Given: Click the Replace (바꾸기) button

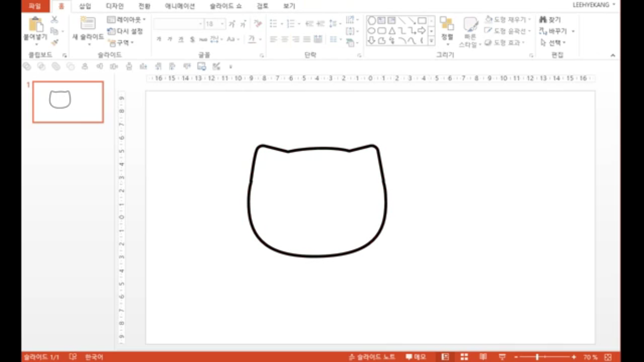Looking at the screenshot, I should pos(556,31).
